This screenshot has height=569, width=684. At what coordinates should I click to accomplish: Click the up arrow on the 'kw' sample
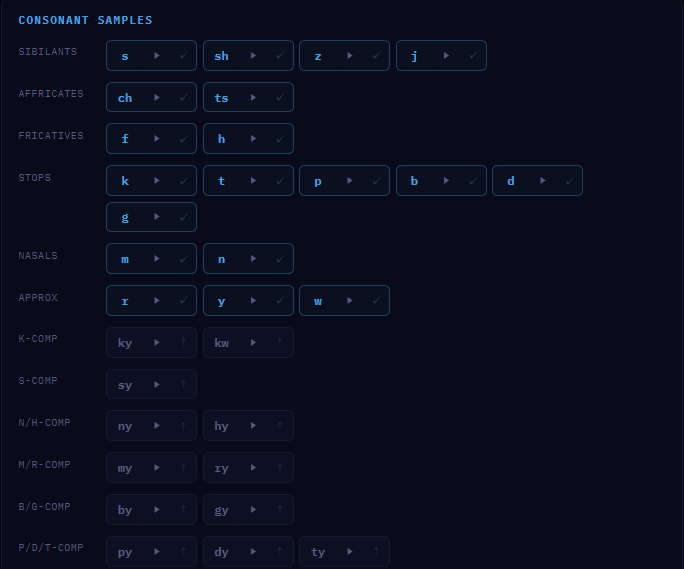click(x=280, y=343)
